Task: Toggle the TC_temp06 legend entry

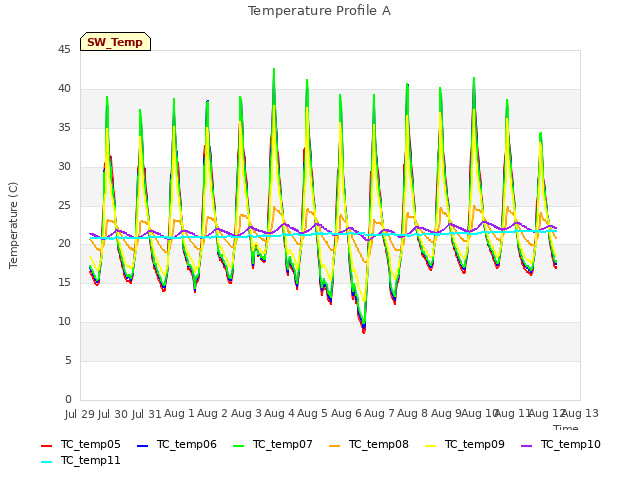Action: 177,444
